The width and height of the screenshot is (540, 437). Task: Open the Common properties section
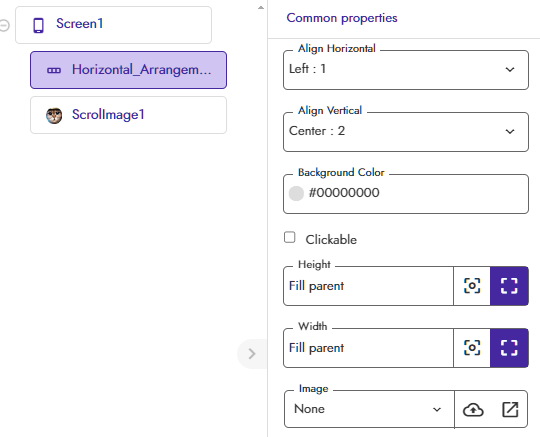(342, 18)
